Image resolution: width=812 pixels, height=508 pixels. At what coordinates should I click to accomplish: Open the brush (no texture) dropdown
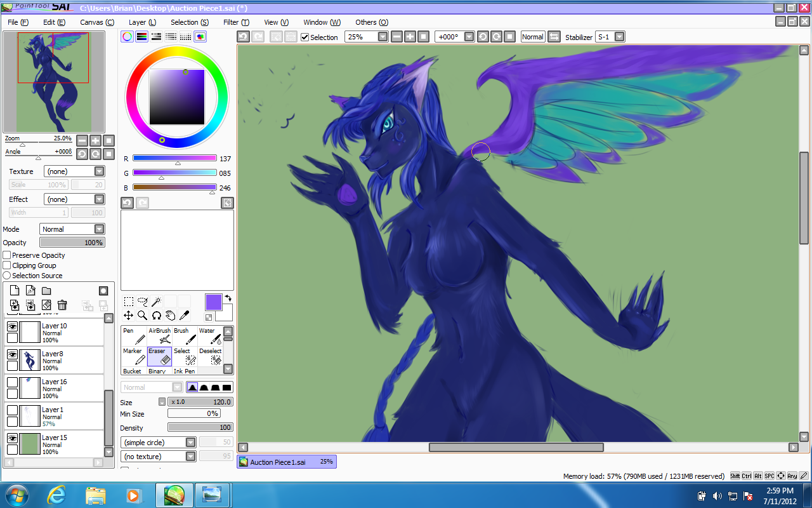click(x=159, y=457)
